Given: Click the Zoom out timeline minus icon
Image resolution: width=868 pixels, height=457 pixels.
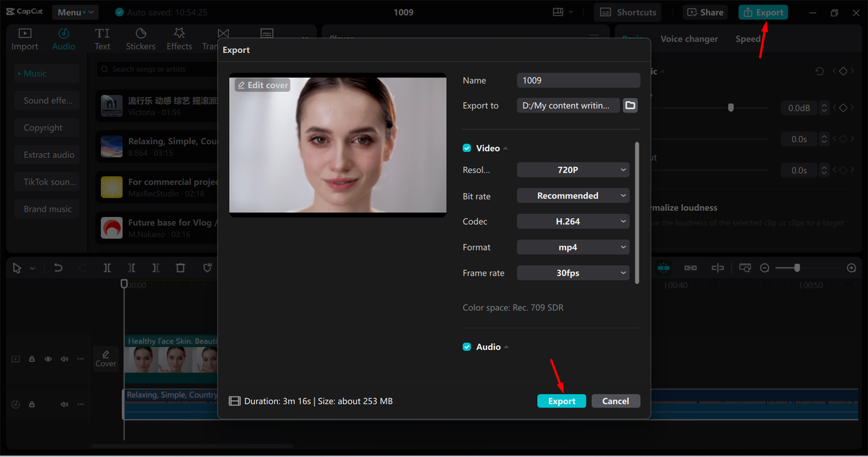Looking at the screenshot, I should click(x=764, y=268).
